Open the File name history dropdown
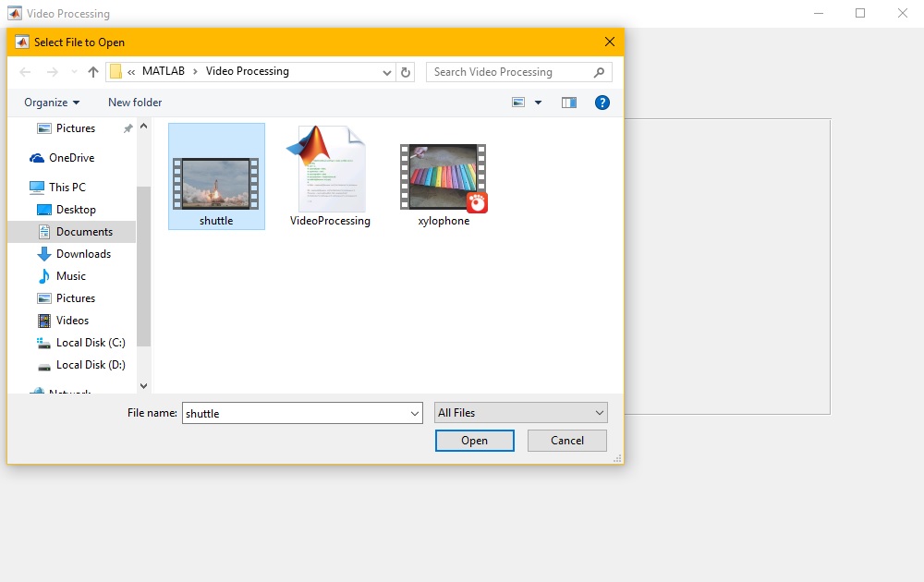The width and height of the screenshot is (924, 582). (415, 414)
